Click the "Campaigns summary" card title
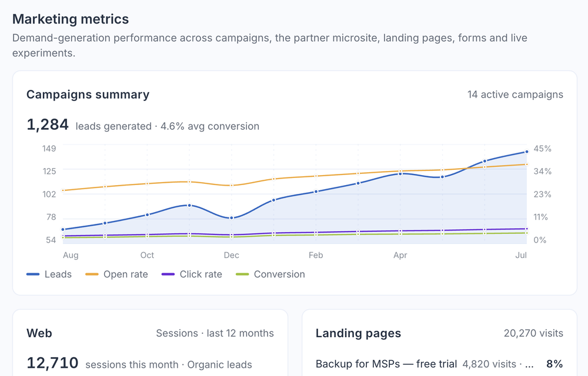Image resolution: width=588 pixels, height=376 pixels. (88, 95)
